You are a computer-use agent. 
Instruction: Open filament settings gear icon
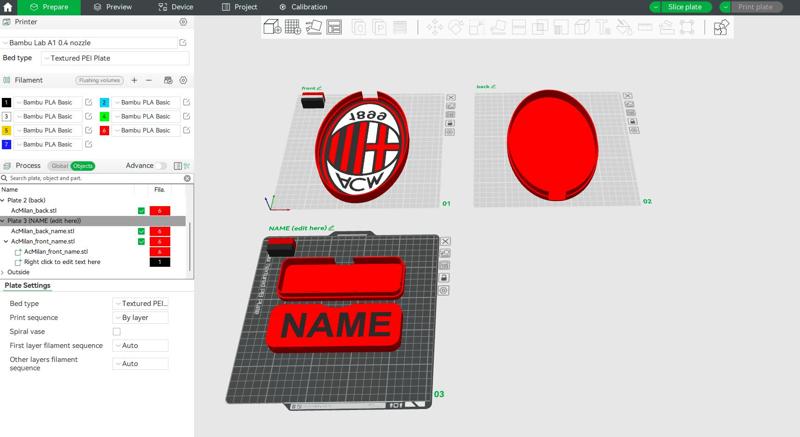pos(183,80)
